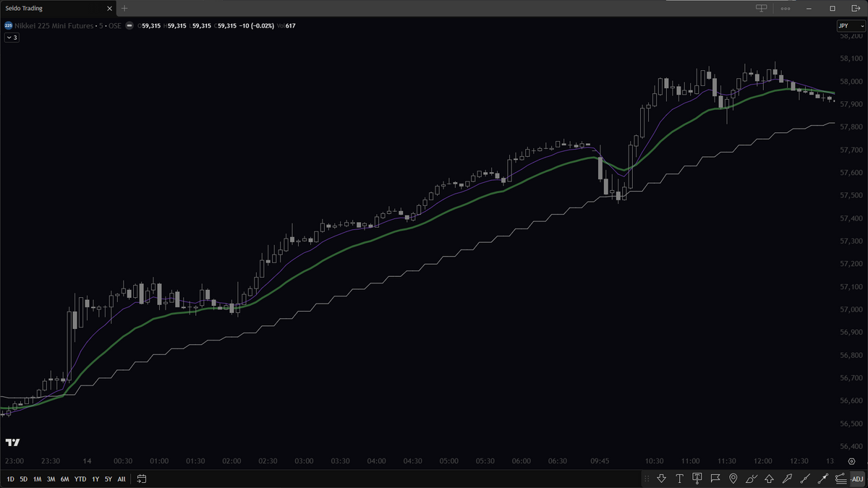Choose the arrow marker tool
868x488 pixels.
[786, 479]
